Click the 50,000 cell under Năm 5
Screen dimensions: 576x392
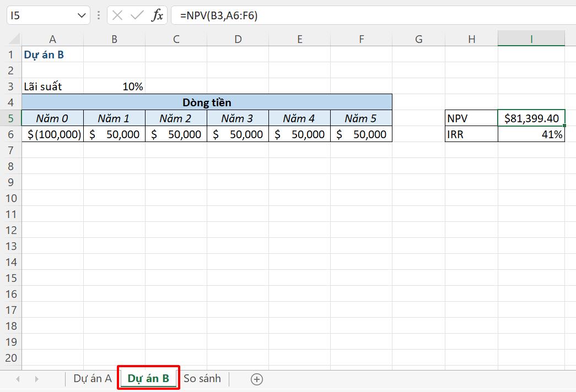(x=361, y=134)
